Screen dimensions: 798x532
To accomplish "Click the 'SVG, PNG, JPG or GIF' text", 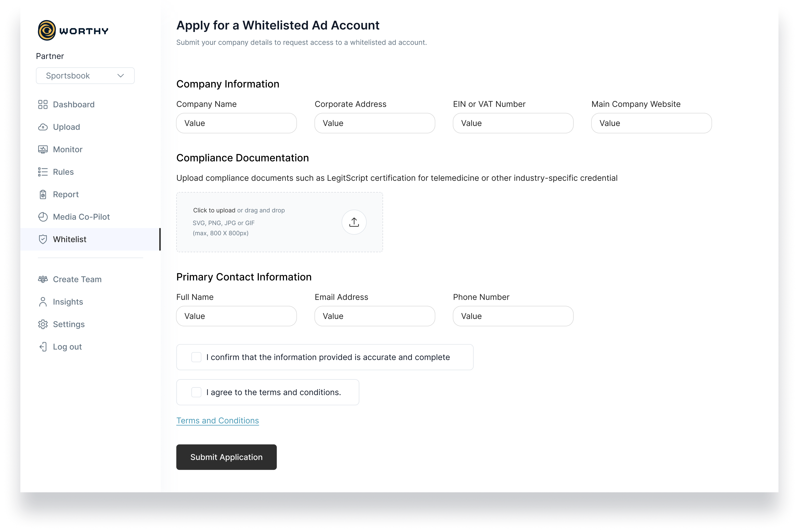I will click(x=223, y=223).
